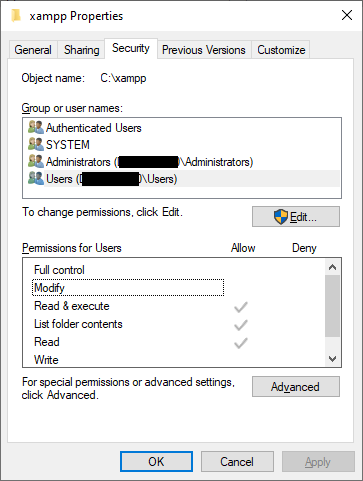Click the UAC shield icon on Edit
This screenshot has height=481, width=363.
281,217
